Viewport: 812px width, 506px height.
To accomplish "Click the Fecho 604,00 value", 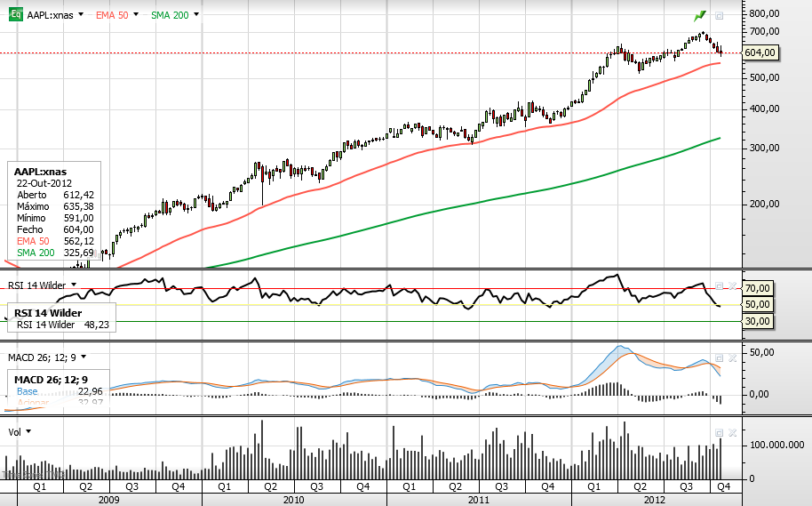I will 79,229.
